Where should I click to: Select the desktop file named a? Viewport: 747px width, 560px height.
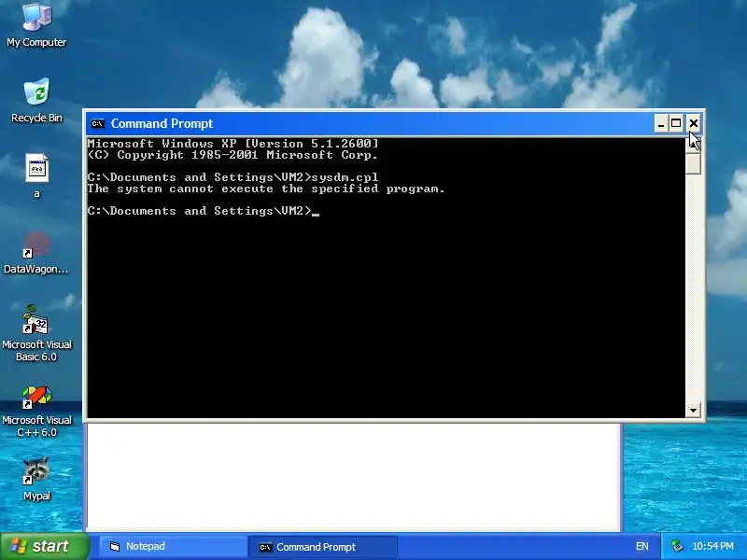36,175
